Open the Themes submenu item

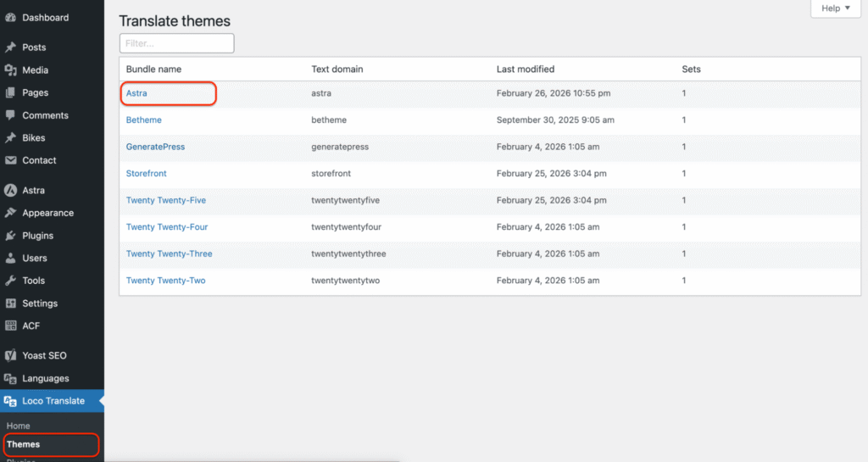coord(23,444)
